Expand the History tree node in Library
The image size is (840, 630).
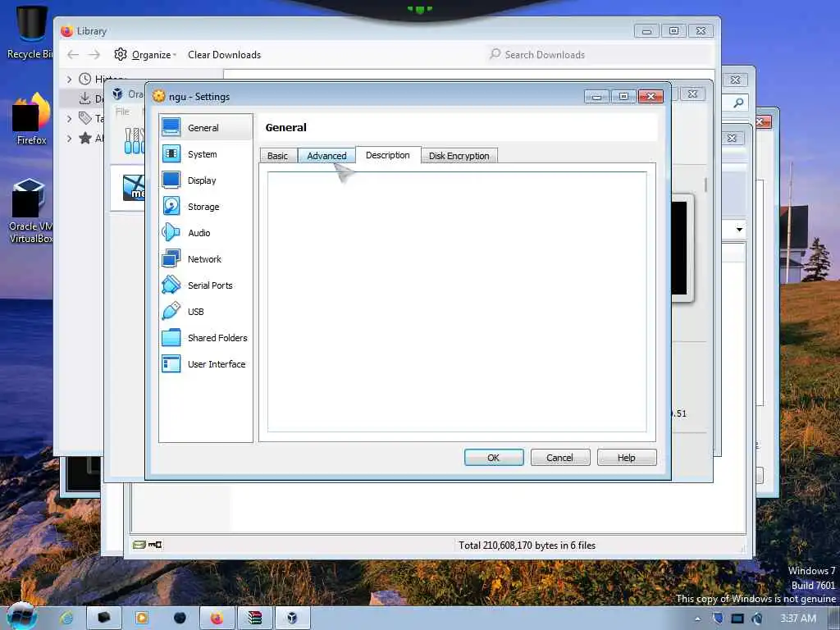69,80
